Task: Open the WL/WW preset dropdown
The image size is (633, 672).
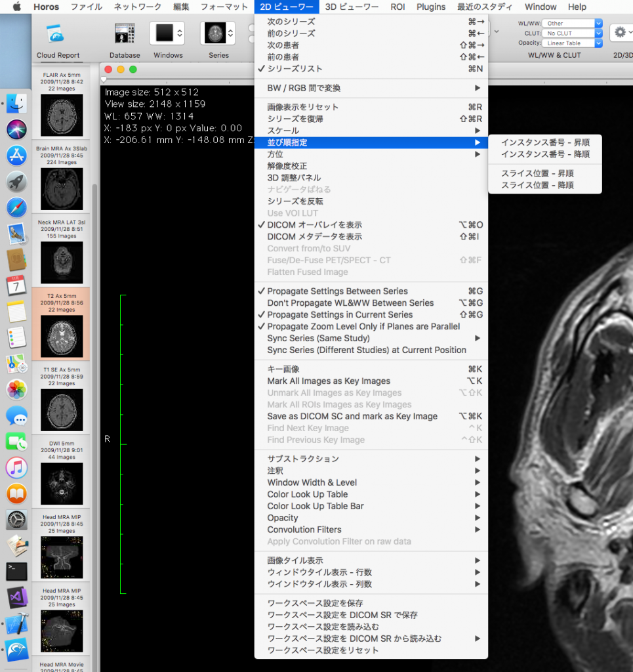Action: (x=572, y=23)
